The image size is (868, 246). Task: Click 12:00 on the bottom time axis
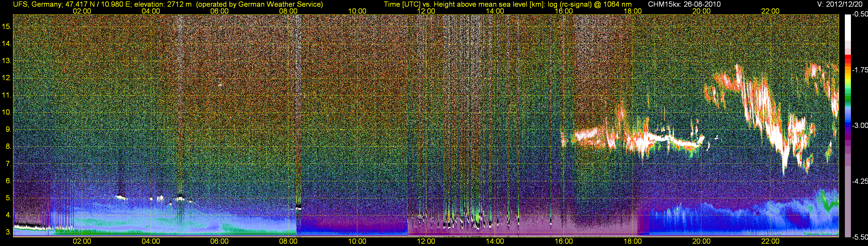pyautogui.click(x=426, y=241)
